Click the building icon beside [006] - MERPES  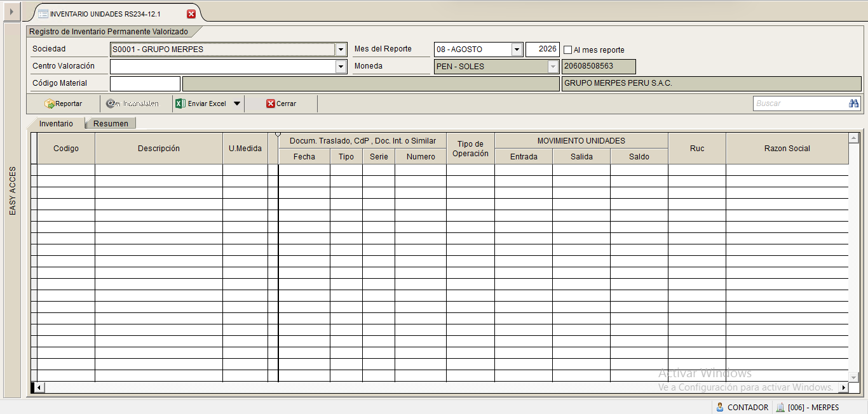tap(780, 407)
